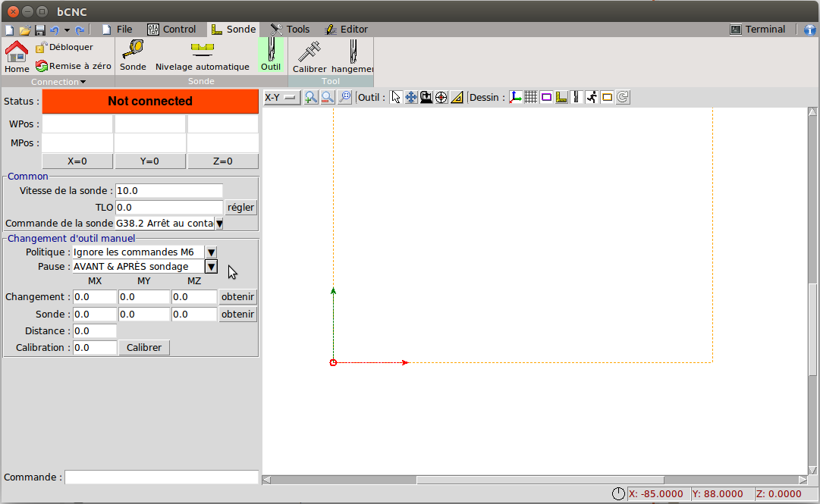Click the Distance input field
Image resolution: width=820 pixels, height=504 pixels.
coord(95,330)
